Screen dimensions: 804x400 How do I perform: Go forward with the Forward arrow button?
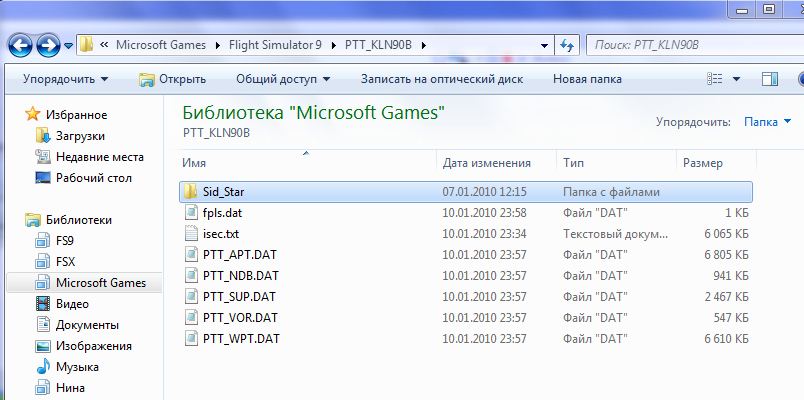[49, 46]
